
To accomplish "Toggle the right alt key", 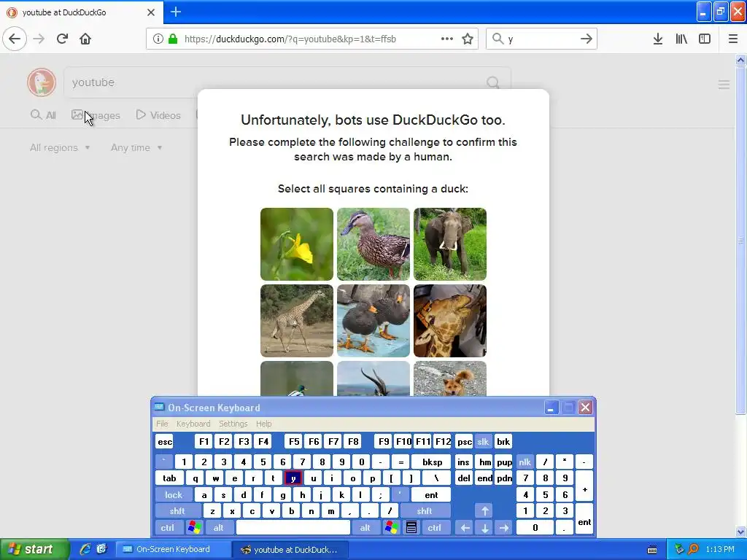I will tap(365, 528).
